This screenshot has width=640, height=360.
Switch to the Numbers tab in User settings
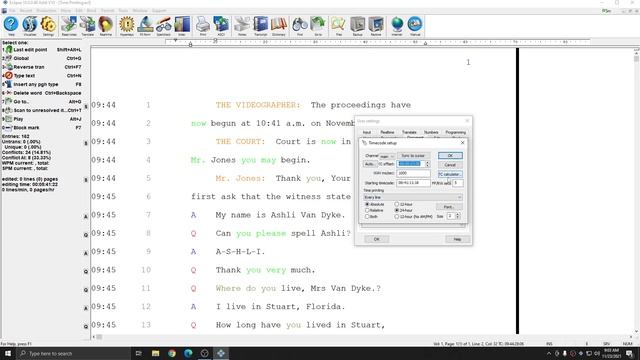click(x=431, y=132)
